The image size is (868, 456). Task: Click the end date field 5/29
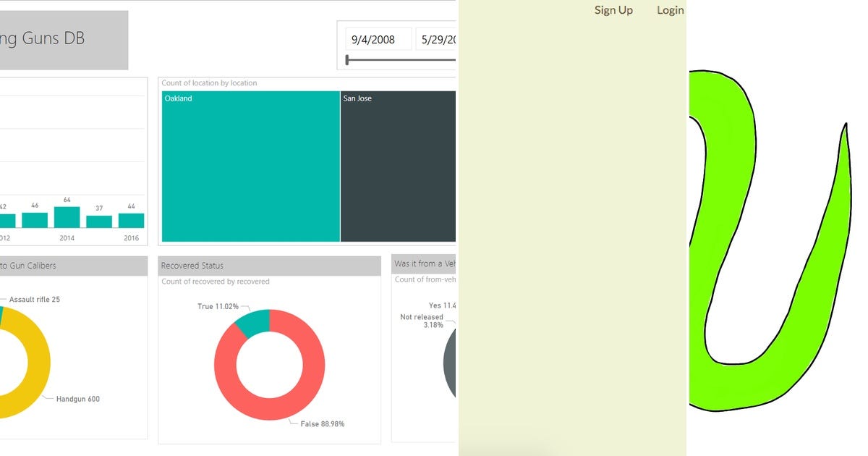pos(436,39)
